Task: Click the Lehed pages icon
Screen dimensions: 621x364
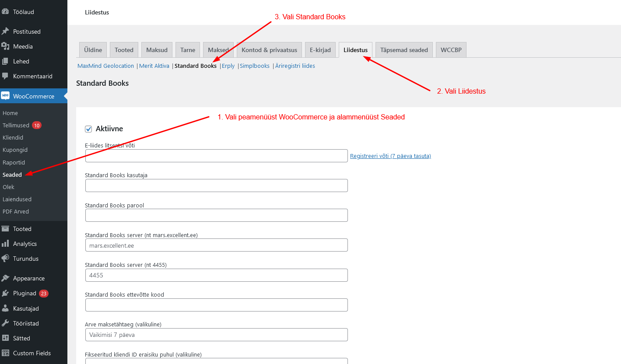Action: (x=5, y=61)
